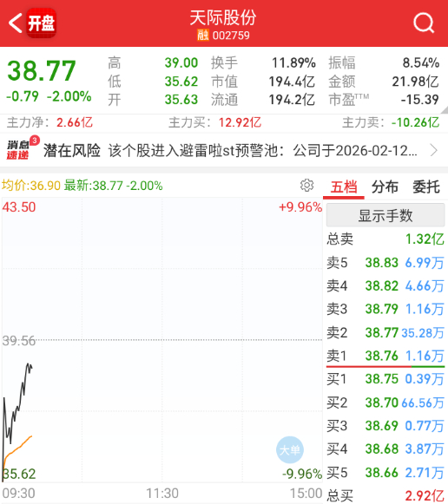This screenshot has height=504, width=448.
Task: Tap the 天际股份 stock title
Action: (223, 17)
